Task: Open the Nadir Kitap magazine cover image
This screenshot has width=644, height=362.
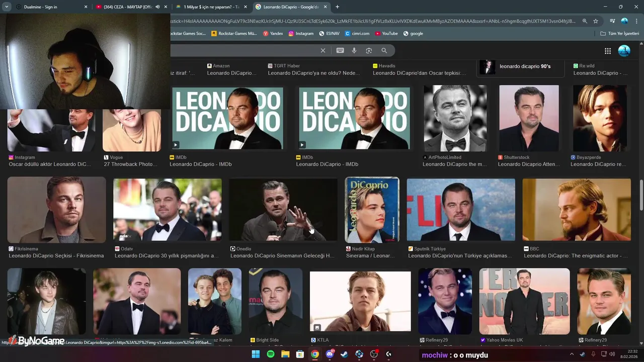Action: tap(372, 210)
